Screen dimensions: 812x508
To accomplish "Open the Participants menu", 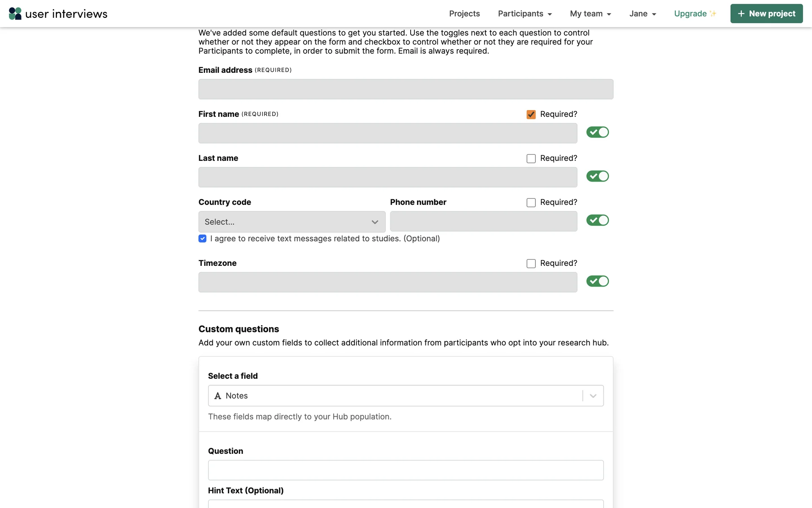I will pos(524,14).
